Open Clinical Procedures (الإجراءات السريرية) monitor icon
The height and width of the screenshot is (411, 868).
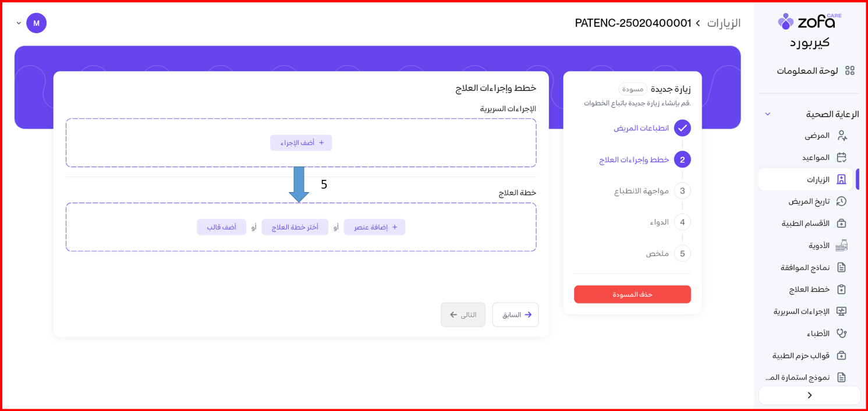coord(841,311)
